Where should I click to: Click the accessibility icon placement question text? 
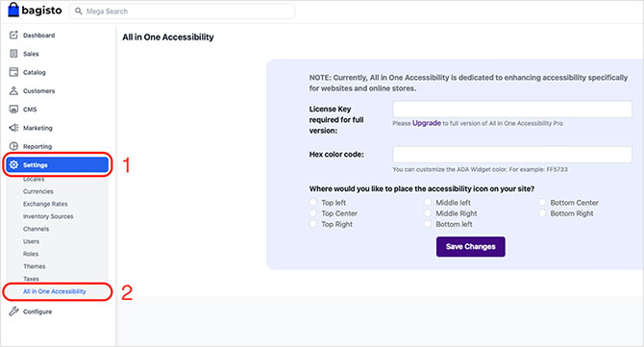coord(422,188)
